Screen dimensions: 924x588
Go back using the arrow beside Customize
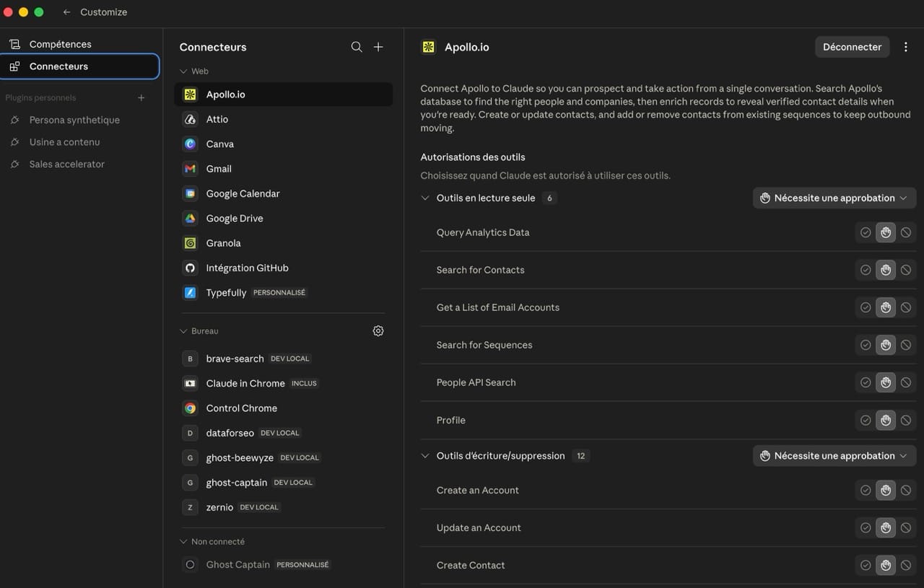click(66, 12)
